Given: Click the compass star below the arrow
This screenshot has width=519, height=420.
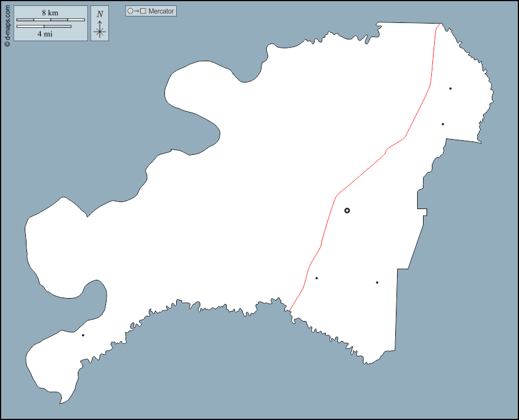Looking at the screenshot, I should point(100,32).
